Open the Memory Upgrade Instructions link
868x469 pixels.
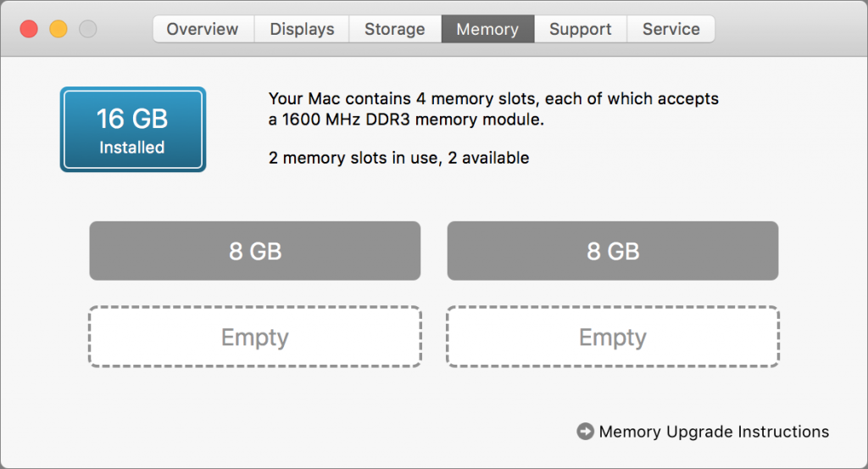[714, 432]
